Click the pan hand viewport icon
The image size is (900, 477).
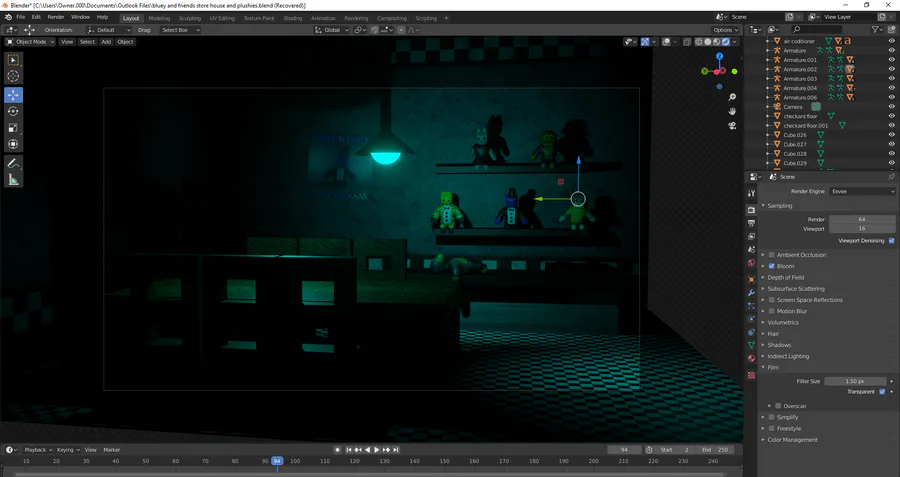[732, 111]
